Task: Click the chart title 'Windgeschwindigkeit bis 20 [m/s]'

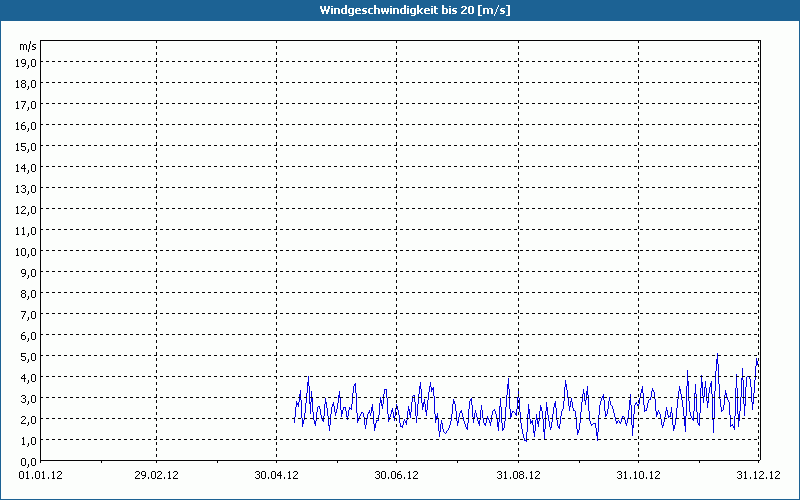Action: tap(400, 10)
